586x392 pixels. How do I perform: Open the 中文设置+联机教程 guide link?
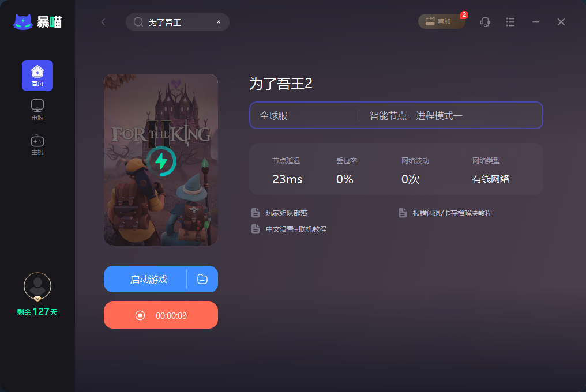pos(296,229)
